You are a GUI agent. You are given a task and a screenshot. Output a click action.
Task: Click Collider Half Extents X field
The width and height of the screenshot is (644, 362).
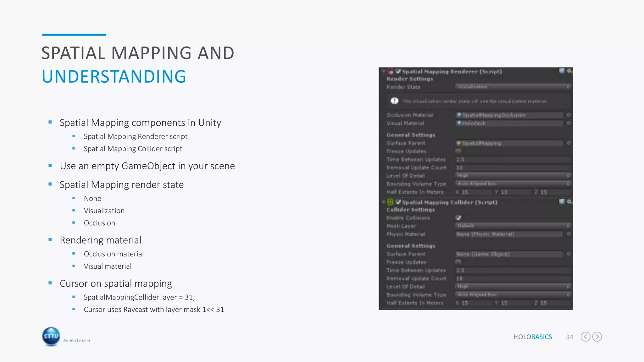476,303
